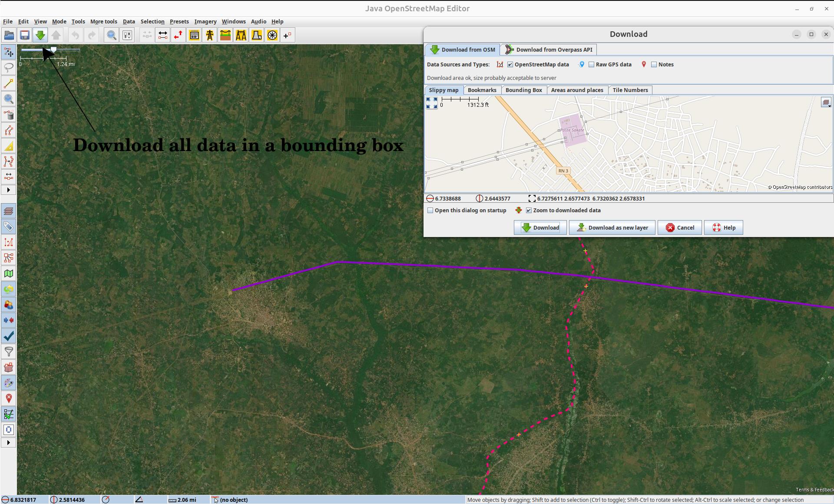Enable the OpenStreetMap data checkbox

coord(510,65)
